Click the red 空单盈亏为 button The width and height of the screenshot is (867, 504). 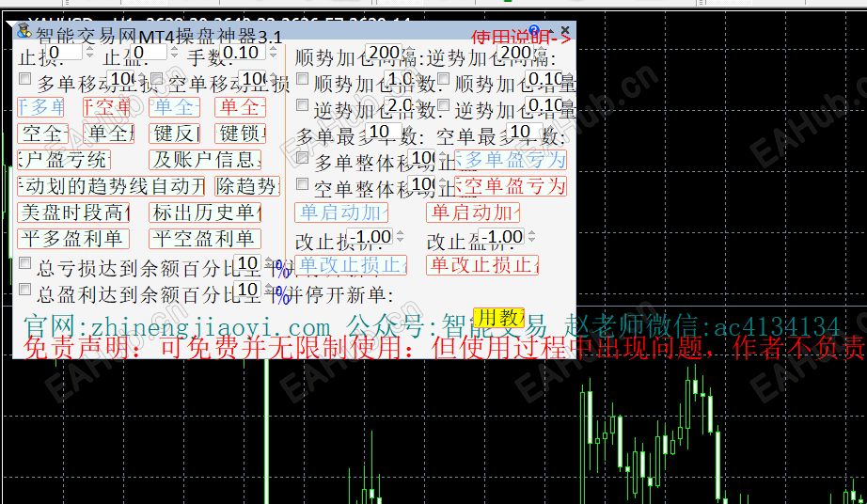(511, 186)
